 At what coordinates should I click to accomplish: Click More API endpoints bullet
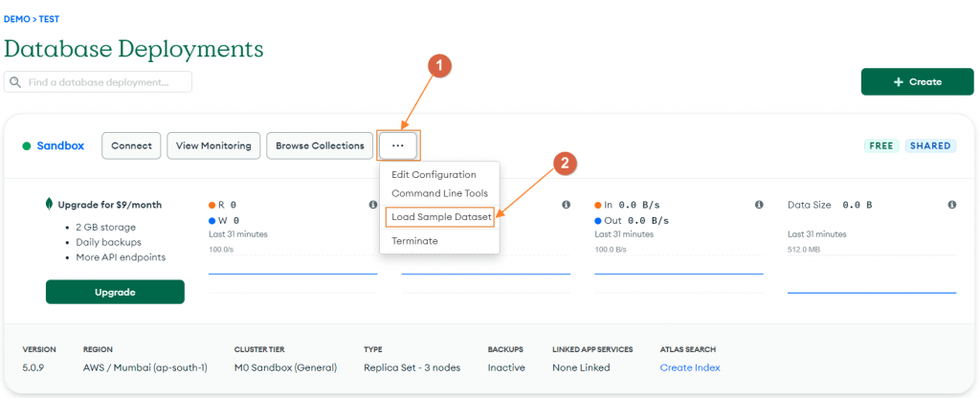[121, 257]
